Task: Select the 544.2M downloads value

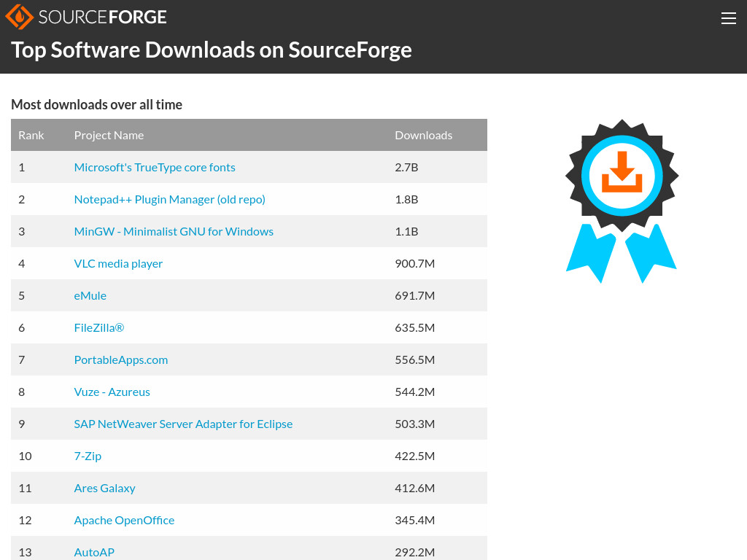Action: coord(415,392)
